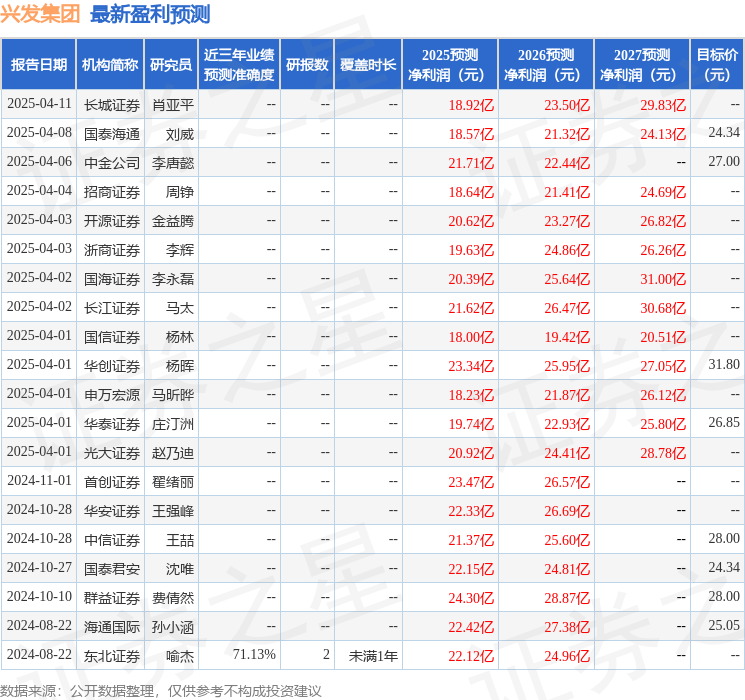Click the 未满1年 coverage duration cell
Image resolution: width=745 pixels, height=700 pixels.
click(x=373, y=655)
